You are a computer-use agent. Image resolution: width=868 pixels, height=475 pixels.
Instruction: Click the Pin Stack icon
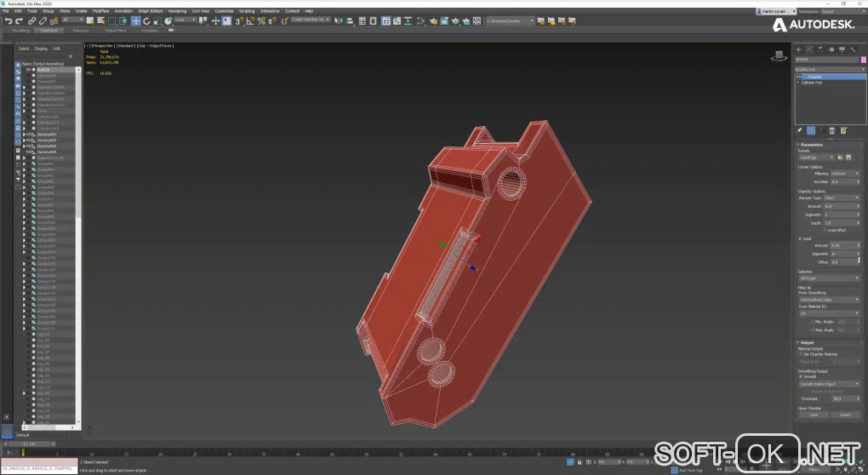[x=799, y=130]
